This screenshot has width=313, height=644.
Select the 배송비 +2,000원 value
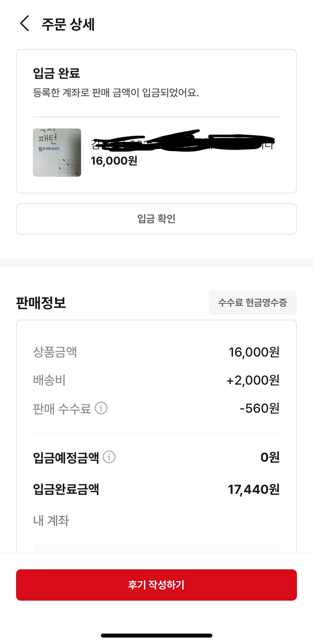253,380
